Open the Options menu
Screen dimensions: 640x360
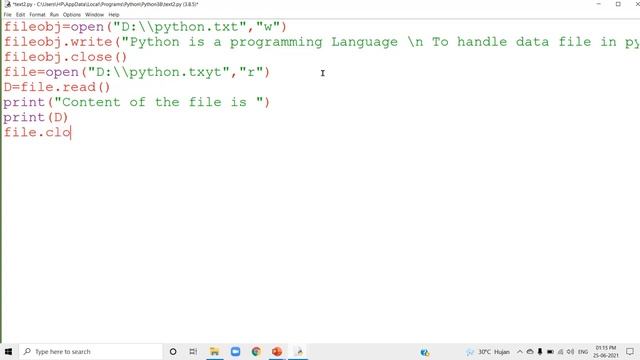(x=72, y=15)
